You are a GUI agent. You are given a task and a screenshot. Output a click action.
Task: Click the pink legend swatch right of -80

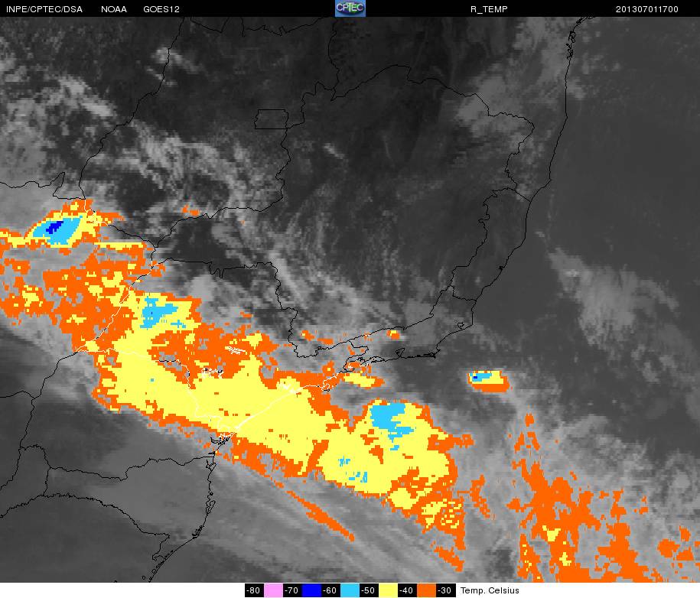273,590
